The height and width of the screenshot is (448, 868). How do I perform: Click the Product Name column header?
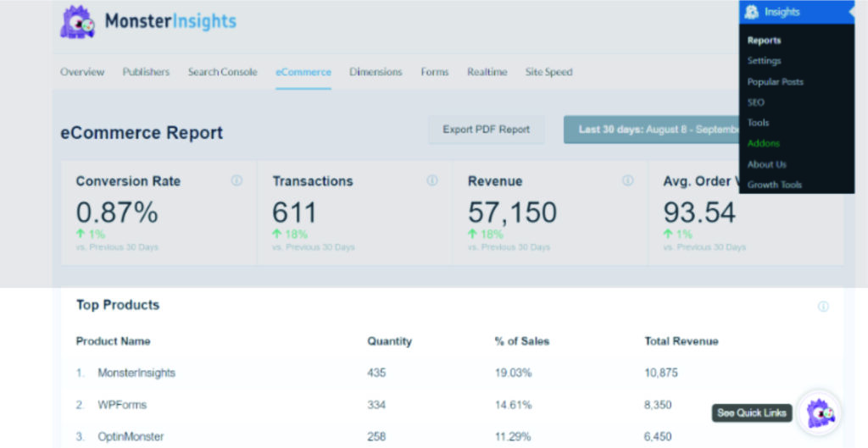[113, 341]
